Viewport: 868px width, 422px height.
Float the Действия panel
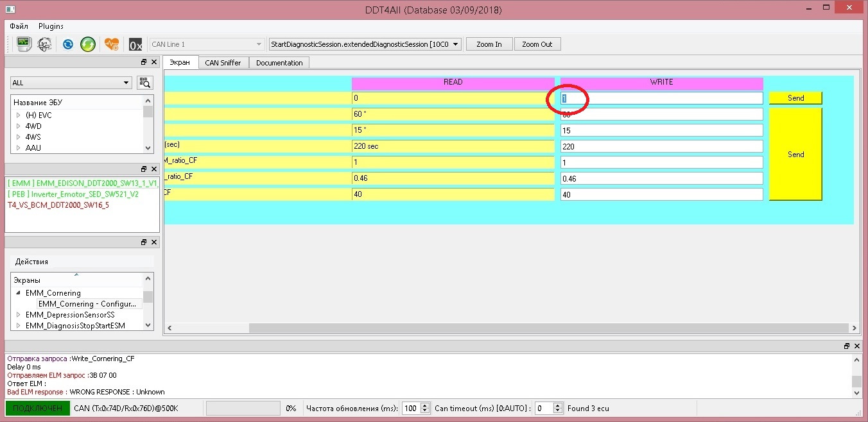click(x=144, y=242)
